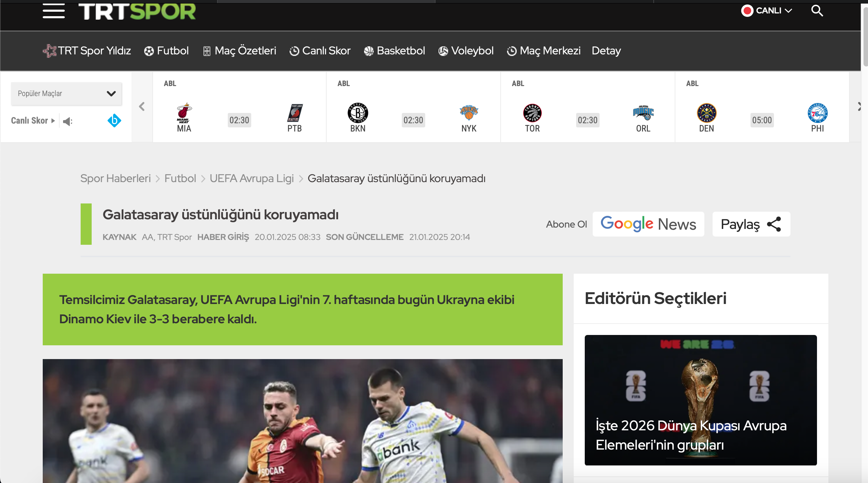Click UEFA Avrupa Ligi breadcrumb link
This screenshot has height=483, width=868.
coord(252,178)
